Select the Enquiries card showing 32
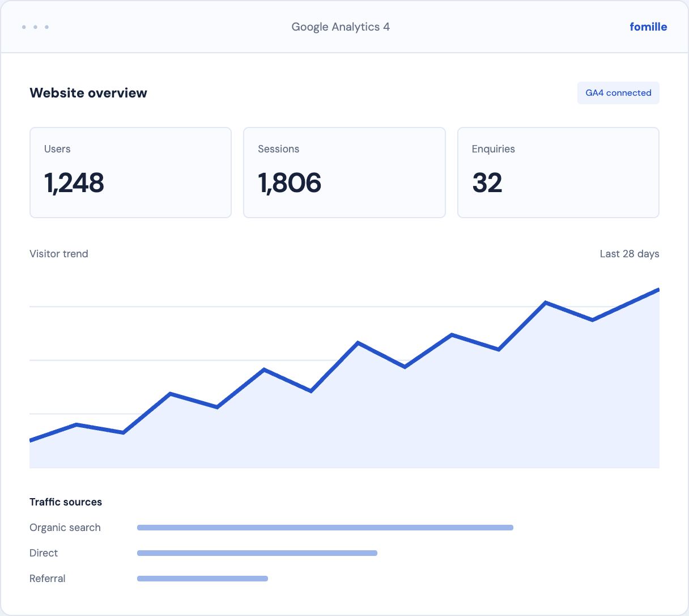The image size is (689, 616). [x=558, y=172]
